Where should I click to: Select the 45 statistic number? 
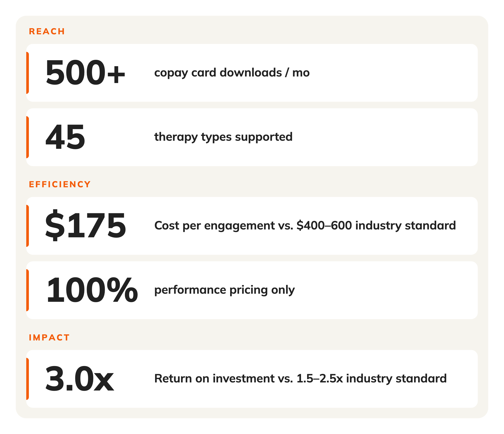(x=65, y=137)
